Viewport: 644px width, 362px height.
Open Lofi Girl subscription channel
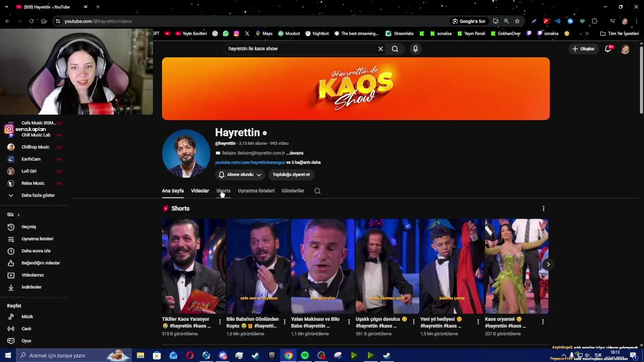pos(34,171)
